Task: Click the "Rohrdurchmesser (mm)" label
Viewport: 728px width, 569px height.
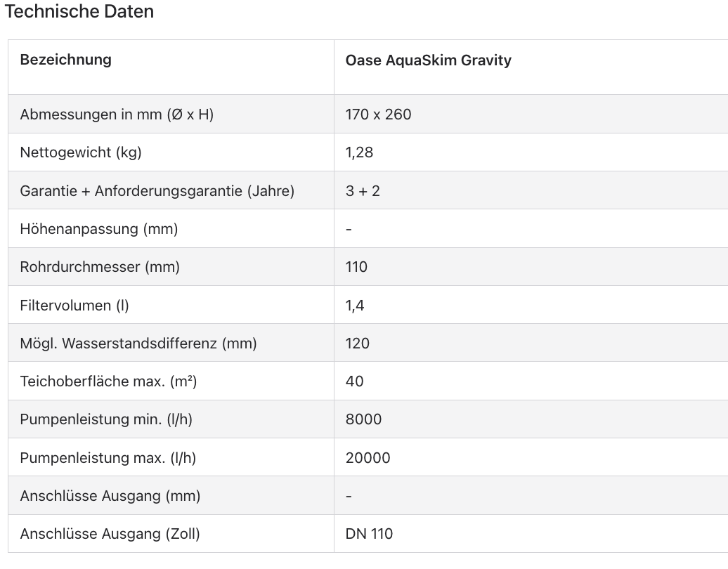Action: [100, 267]
